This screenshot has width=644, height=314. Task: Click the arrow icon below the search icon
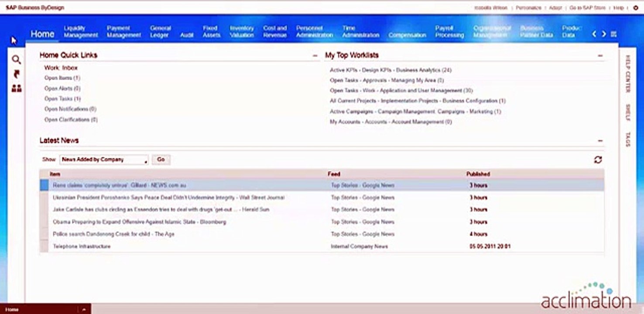click(17, 74)
